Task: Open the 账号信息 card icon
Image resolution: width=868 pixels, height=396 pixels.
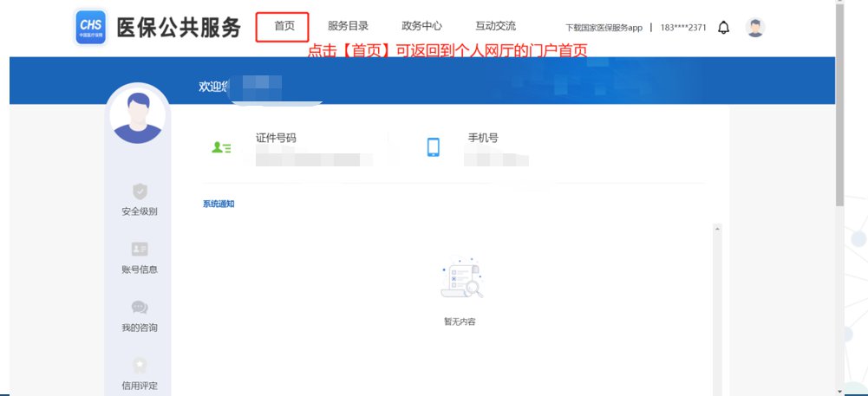Action: pos(140,249)
